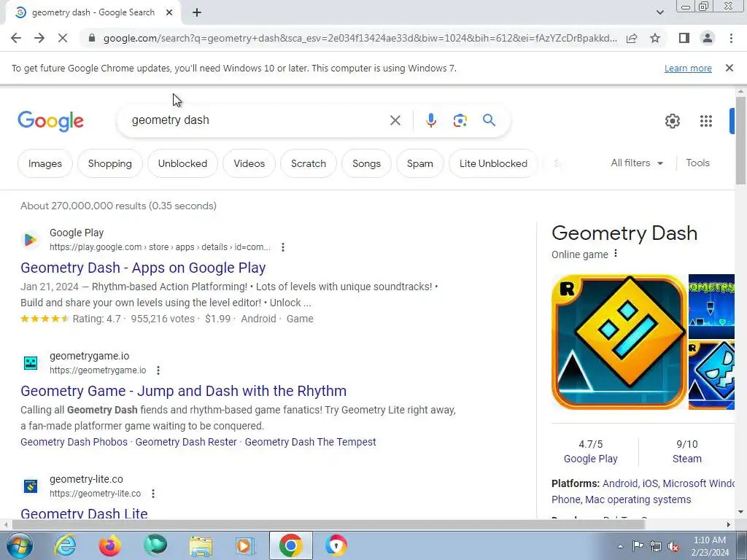The height and width of the screenshot is (560, 747).
Task: Open the Geometry Dash Rester sitelink
Action: (186, 442)
